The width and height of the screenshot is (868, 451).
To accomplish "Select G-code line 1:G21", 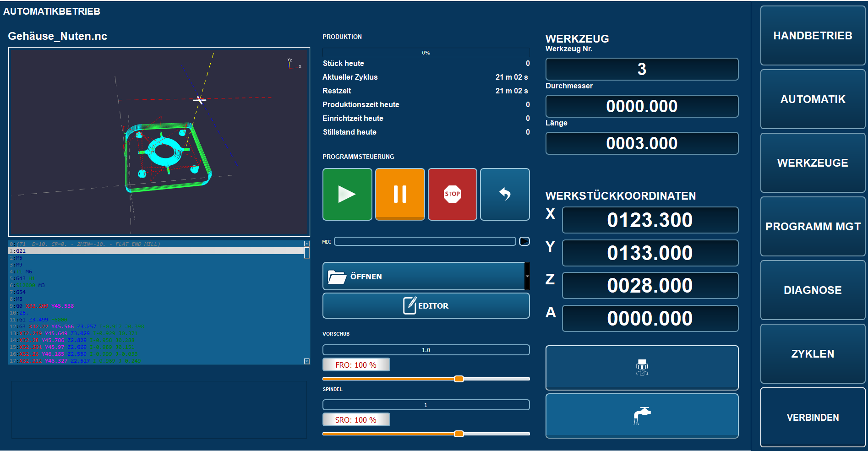I will pyautogui.click(x=156, y=251).
